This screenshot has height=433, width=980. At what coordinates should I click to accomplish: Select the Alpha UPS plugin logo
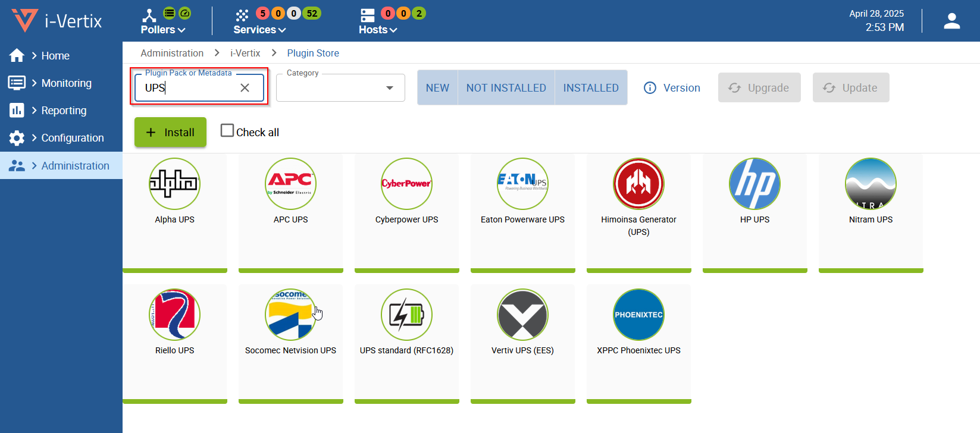click(x=174, y=184)
